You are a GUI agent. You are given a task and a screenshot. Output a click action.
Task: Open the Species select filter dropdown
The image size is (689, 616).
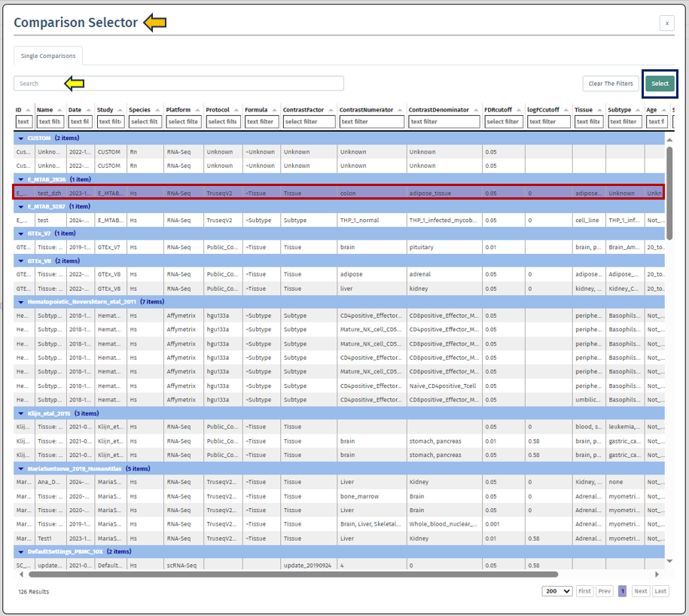click(x=147, y=121)
